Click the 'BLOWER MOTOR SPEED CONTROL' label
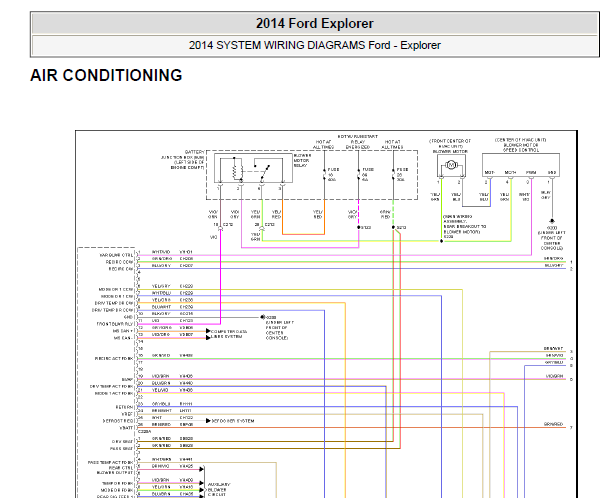The width and height of the screenshot is (608, 498). (x=521, y=147)
